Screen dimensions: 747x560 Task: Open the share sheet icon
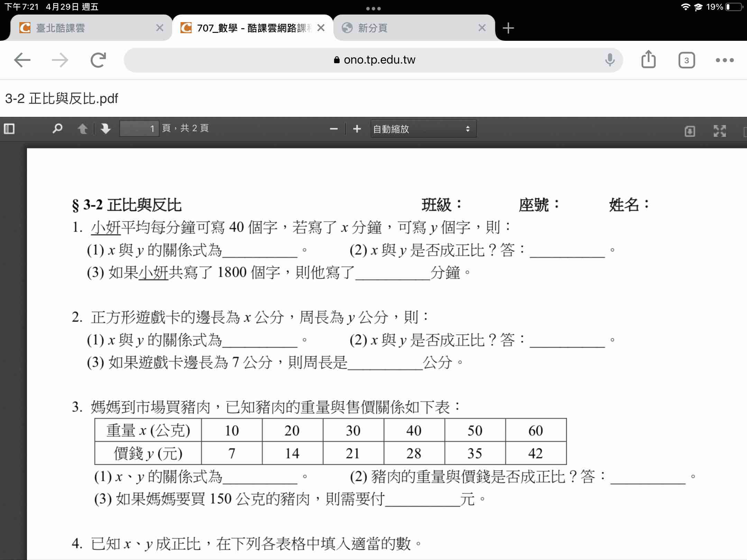(x=648, y=59)
